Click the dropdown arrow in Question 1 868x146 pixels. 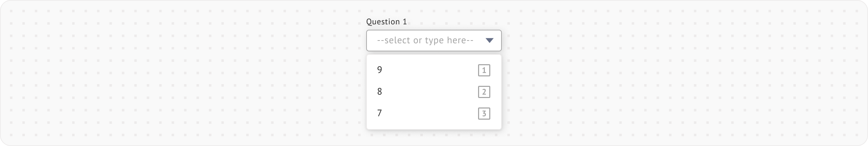pyautogui.click(x=489, y=41)
